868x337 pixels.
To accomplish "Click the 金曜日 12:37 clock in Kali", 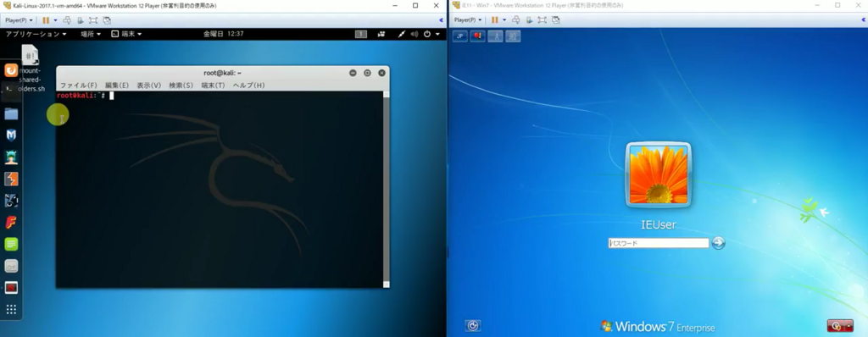I will point(223,34).
